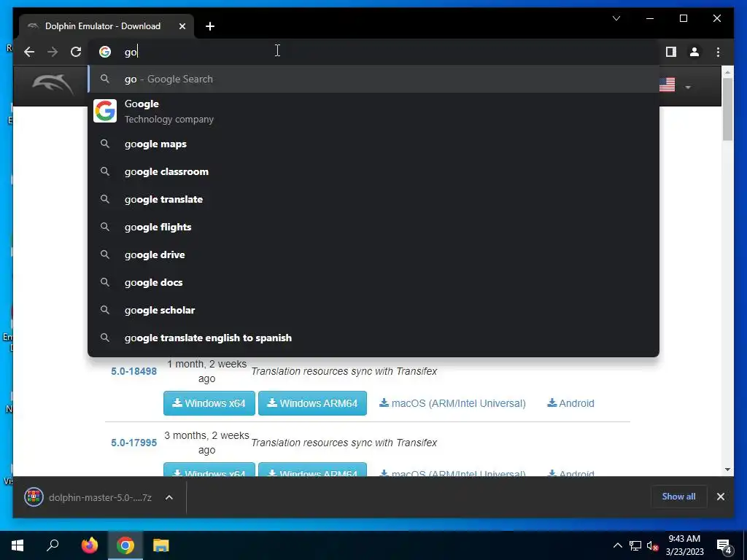Open the tab search chevron
Screen dimensions: 747x560
coord(616,18)
